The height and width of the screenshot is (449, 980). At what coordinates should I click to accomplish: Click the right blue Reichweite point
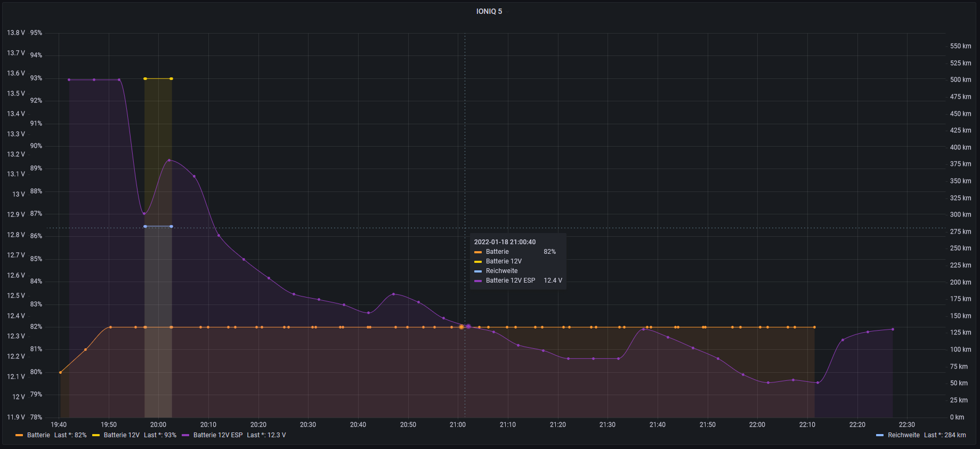point(171,227)
